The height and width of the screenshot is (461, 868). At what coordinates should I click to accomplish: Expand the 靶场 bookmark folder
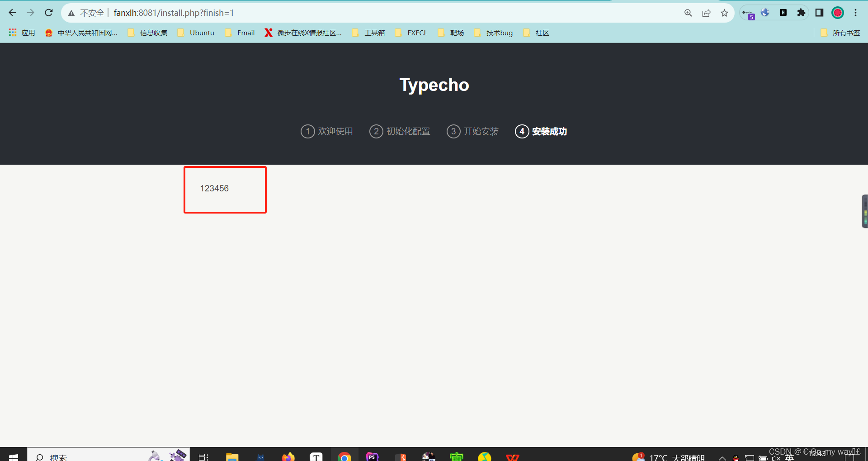click(451, 33)
